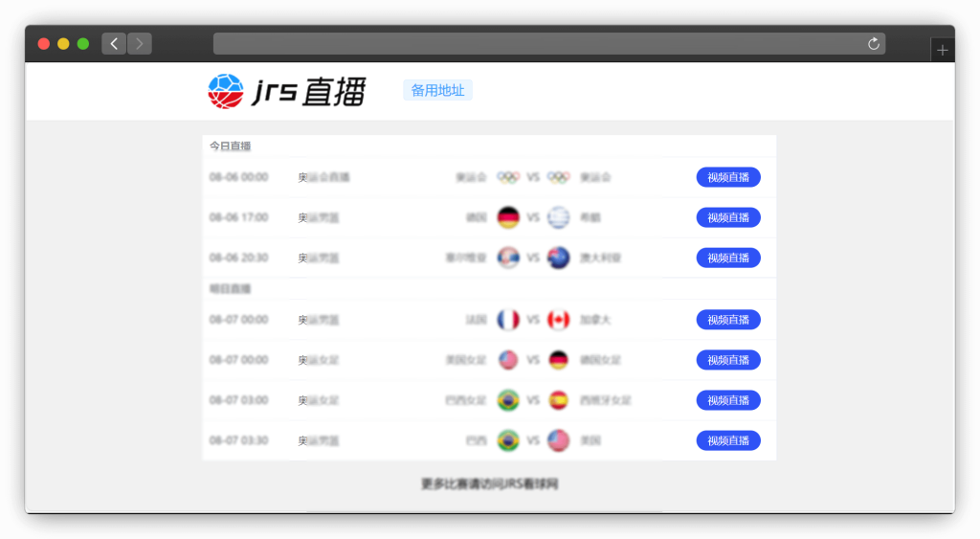980x539 pixels.
Task: Click the 08-06 00:00 time text
Action: (238, 177)
